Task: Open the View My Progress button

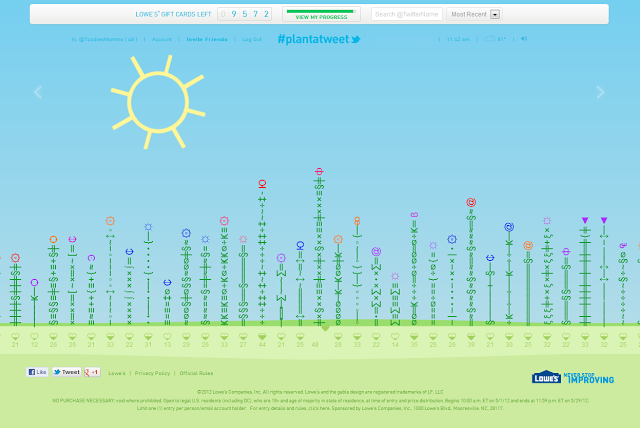Action: [x=321, y=14]
